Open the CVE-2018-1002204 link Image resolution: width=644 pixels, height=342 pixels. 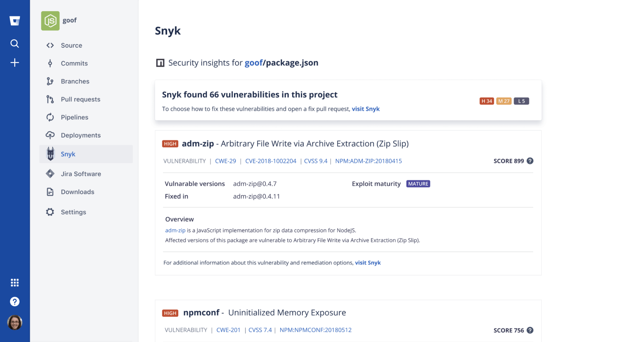[x=271, y=161]
